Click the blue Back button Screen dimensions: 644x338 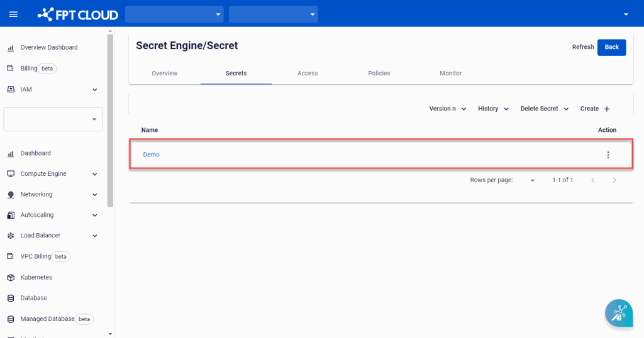point(611,47)
